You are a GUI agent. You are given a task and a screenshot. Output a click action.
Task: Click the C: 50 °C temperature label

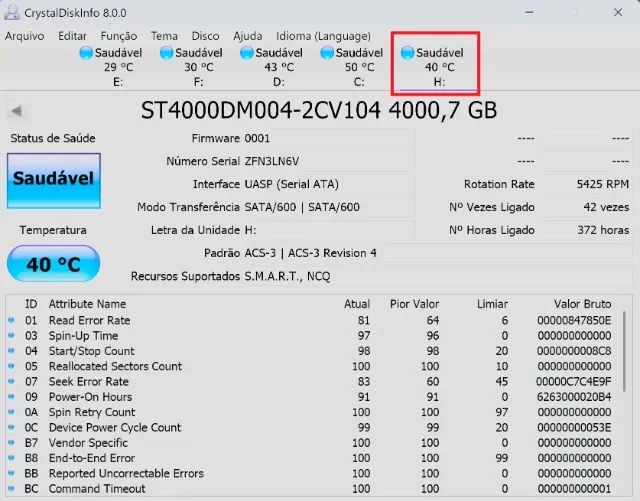point(359,67)
